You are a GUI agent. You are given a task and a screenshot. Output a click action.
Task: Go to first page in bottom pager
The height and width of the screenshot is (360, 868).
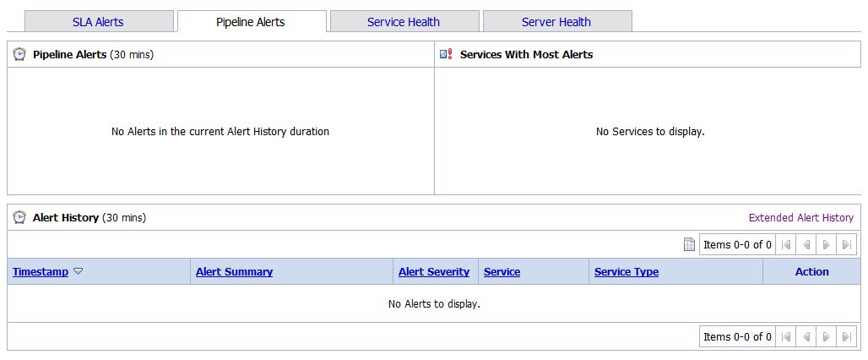pyautogui.click(x=786, y=337)
